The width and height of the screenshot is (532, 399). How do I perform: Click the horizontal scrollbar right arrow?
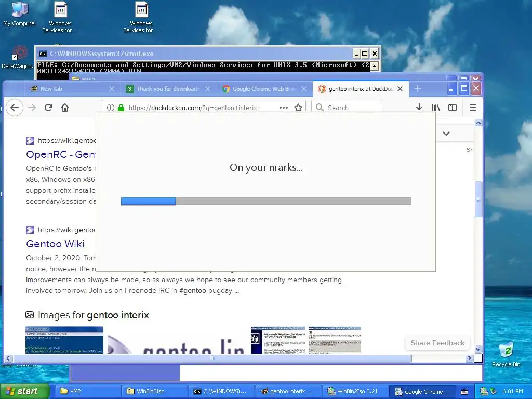[x=470, y=358]
